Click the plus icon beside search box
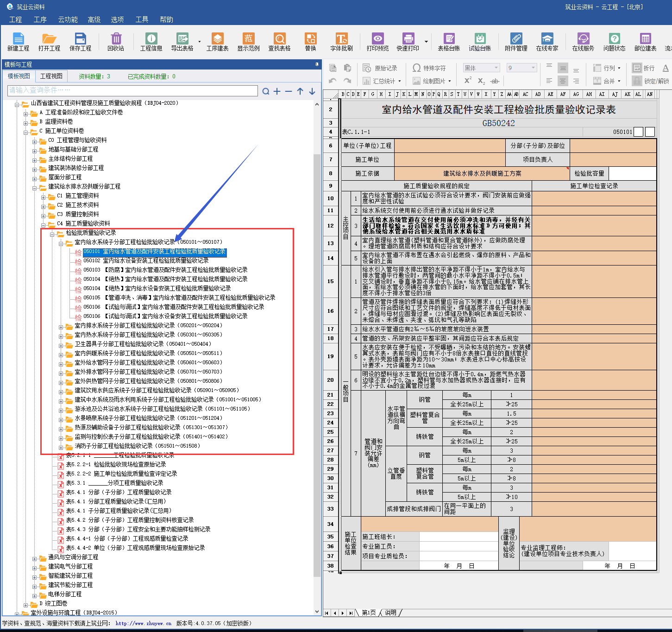Screen dimensions: 672x632 (x=277, y=91)
